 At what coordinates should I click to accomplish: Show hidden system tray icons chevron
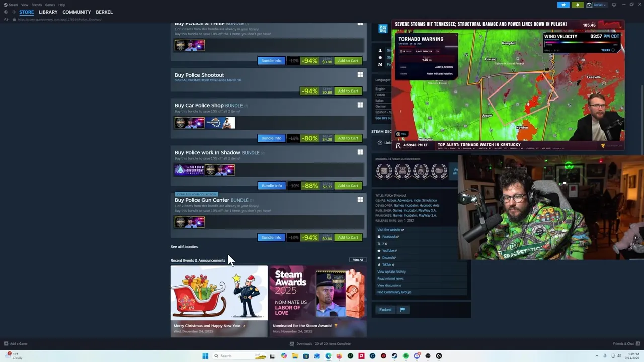597,356
